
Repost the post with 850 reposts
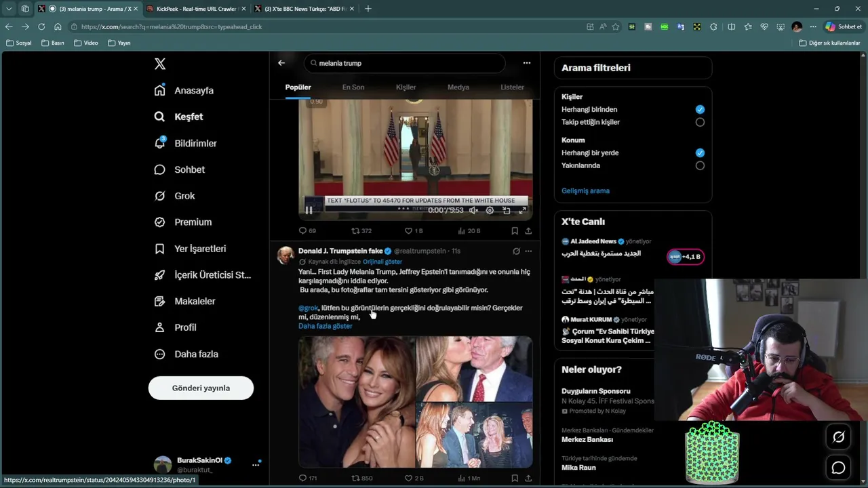(361, 478)
